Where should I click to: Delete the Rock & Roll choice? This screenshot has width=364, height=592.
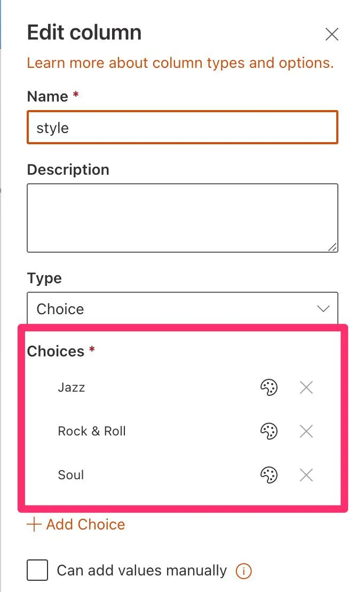(x=306, y=431)
